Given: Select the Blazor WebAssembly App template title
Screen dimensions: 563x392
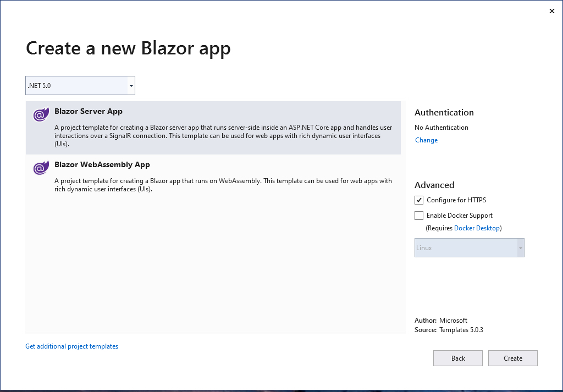Looking at the screenshot, I should pyautogui.click(x=102, y=164).
